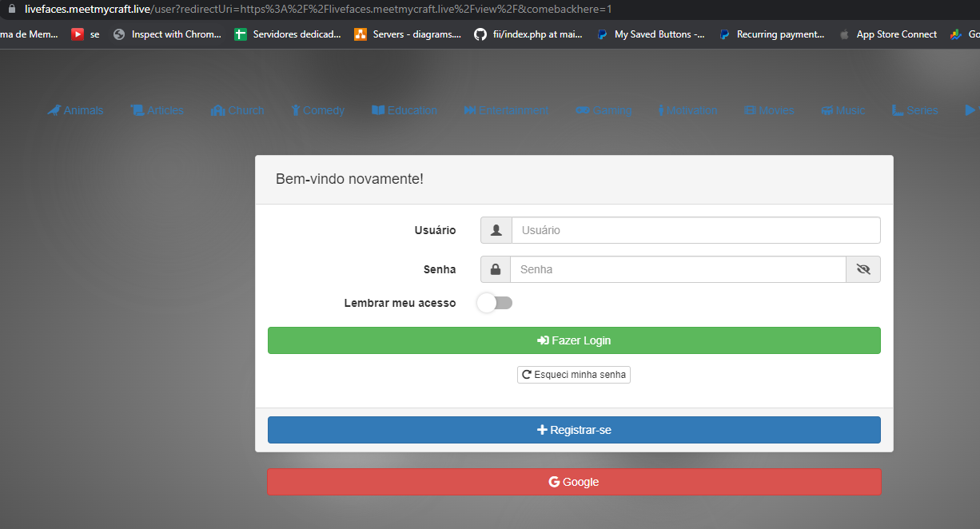980x529 pixels.
Task: Open 'Servers - diagrams...' bookmark
Action: click(x=408, y=34)
